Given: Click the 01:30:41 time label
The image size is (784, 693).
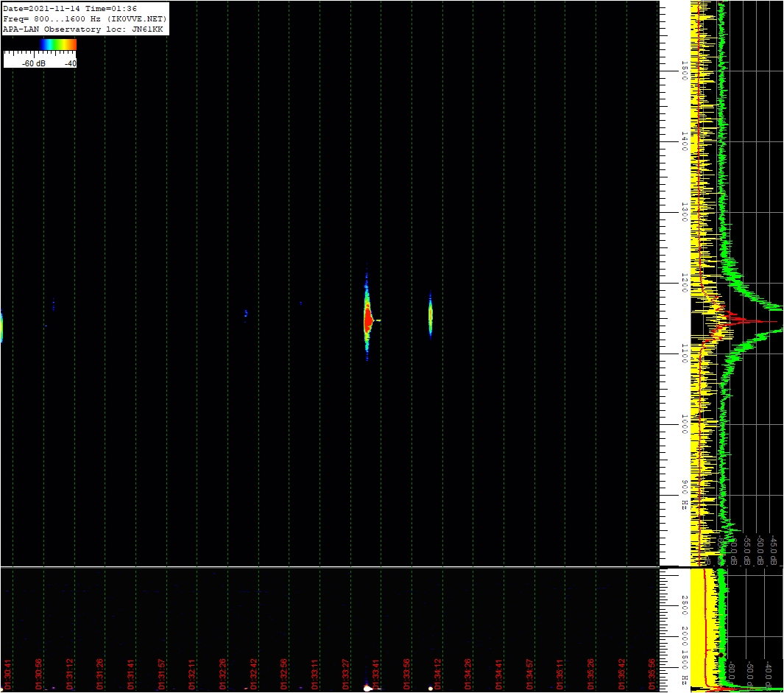Looking at the screenshot, I should point(7,674).
